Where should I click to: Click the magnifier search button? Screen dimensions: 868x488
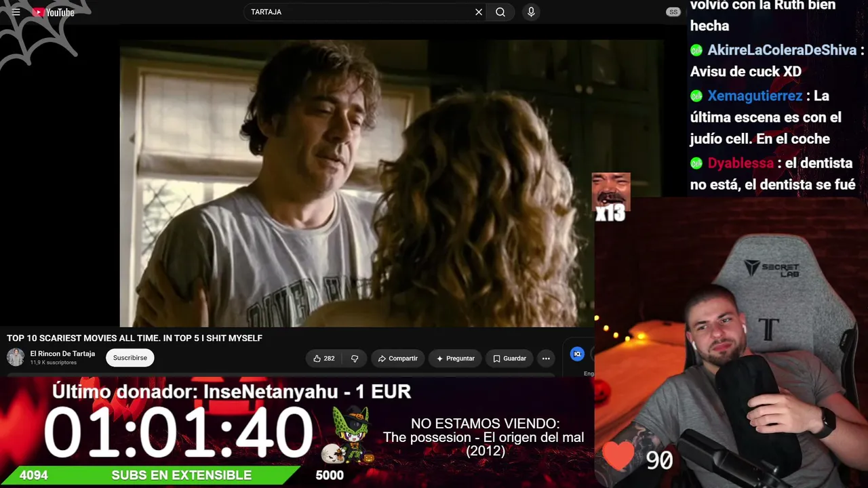click(500, 12)
